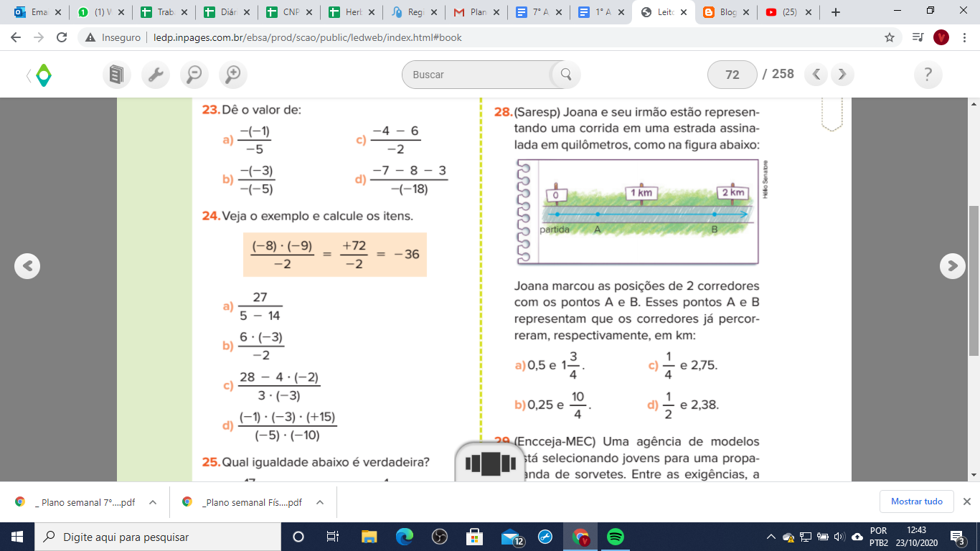Open Task View on the taskbar

tap(333, 537)
